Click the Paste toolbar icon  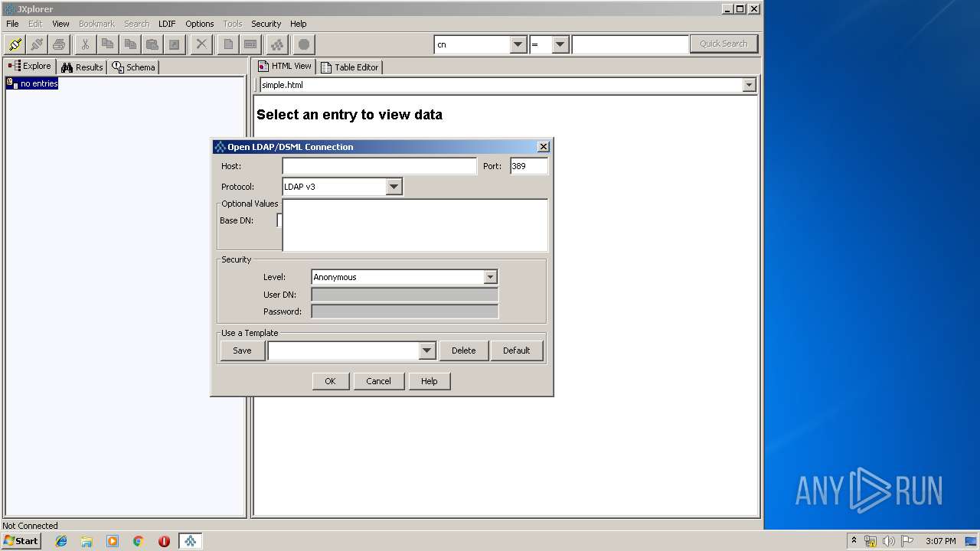[152, 44]
